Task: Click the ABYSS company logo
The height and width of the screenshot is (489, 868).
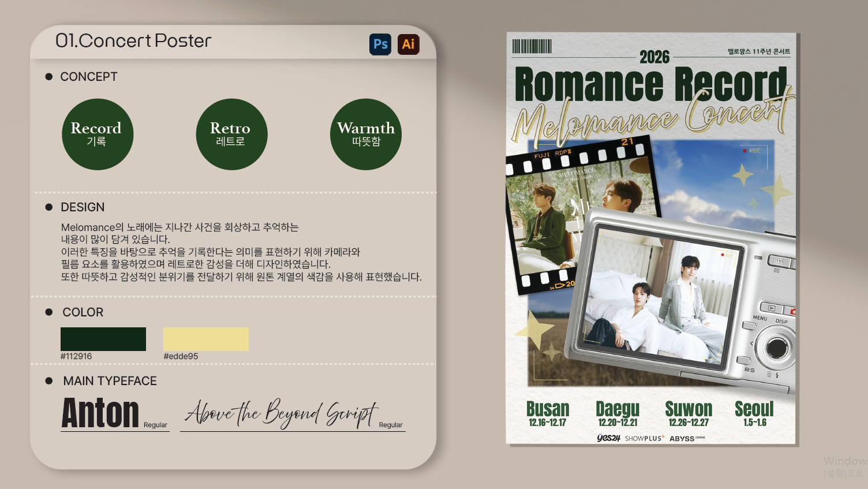Action: pos(687,438)
